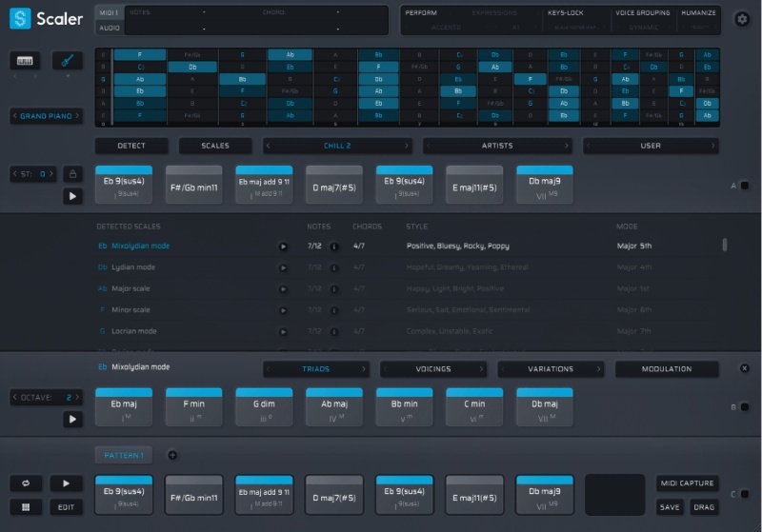Preview the Mixolydian mode scale

283,246
